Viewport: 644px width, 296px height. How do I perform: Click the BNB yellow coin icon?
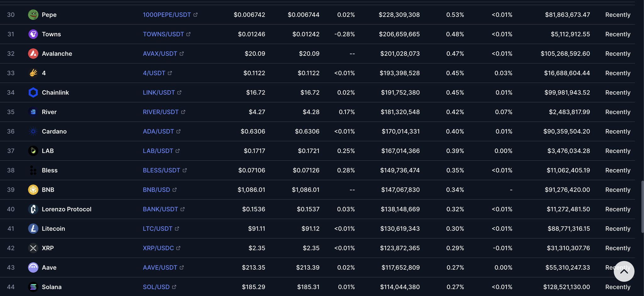pos(33,190)
